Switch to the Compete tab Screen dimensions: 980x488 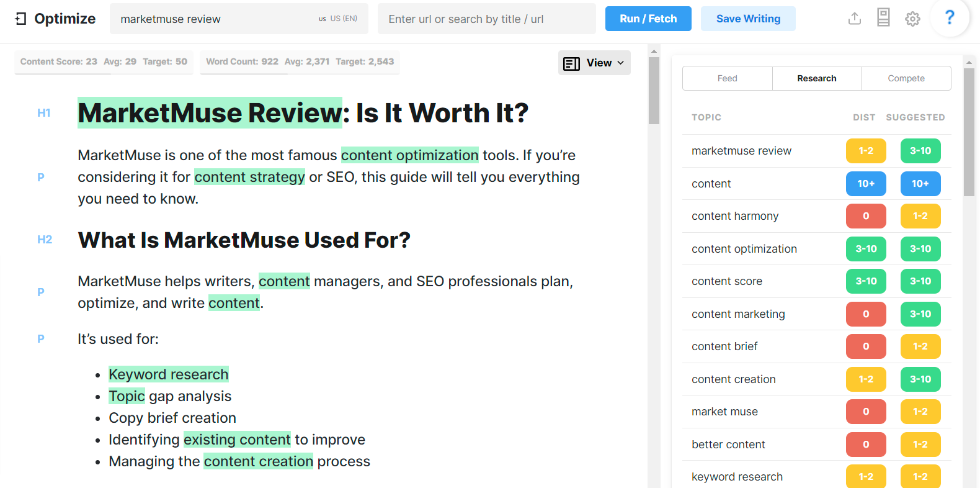click(x=906, y=78)
